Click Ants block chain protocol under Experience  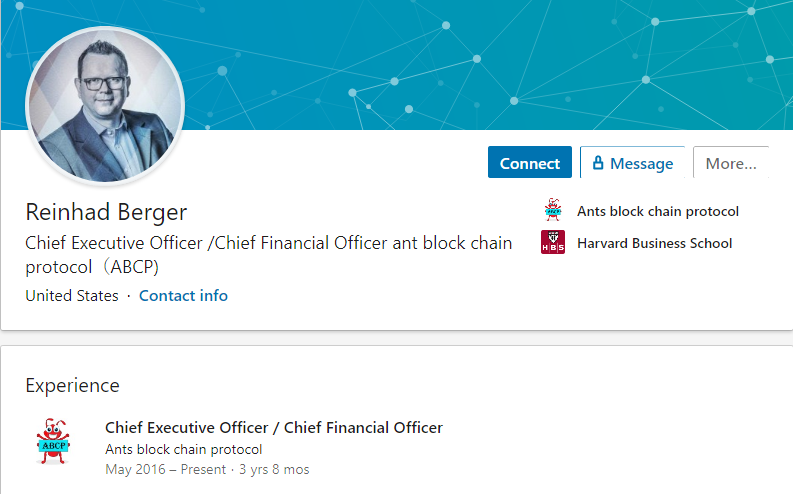(x=184, y=450)
